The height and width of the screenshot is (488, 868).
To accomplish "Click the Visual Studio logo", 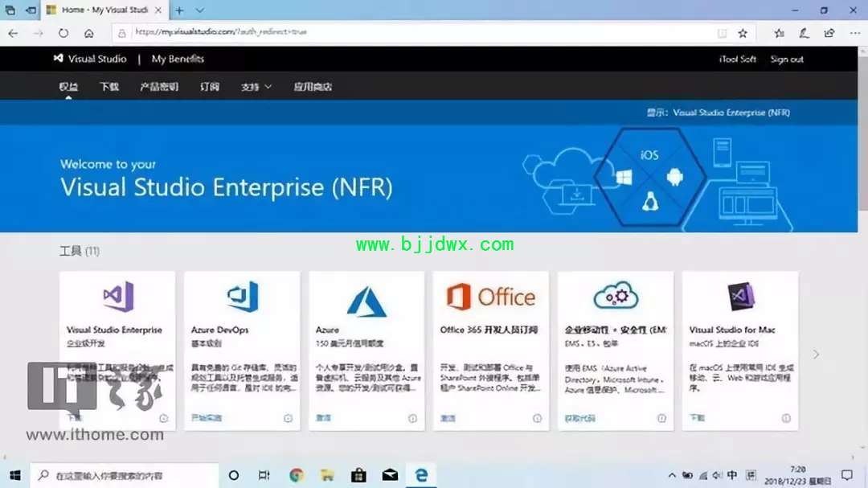I will tap(90, 59).
